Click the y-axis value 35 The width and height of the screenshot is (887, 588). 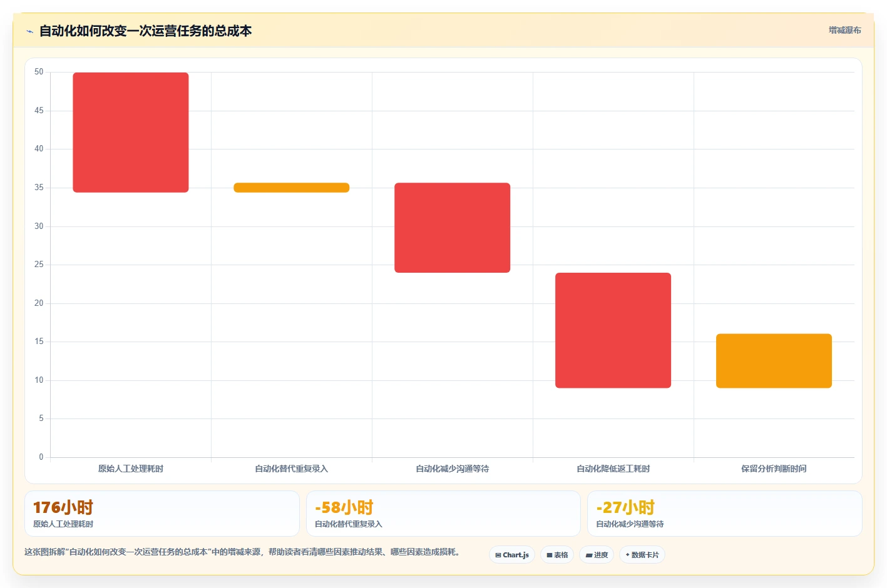39,188
